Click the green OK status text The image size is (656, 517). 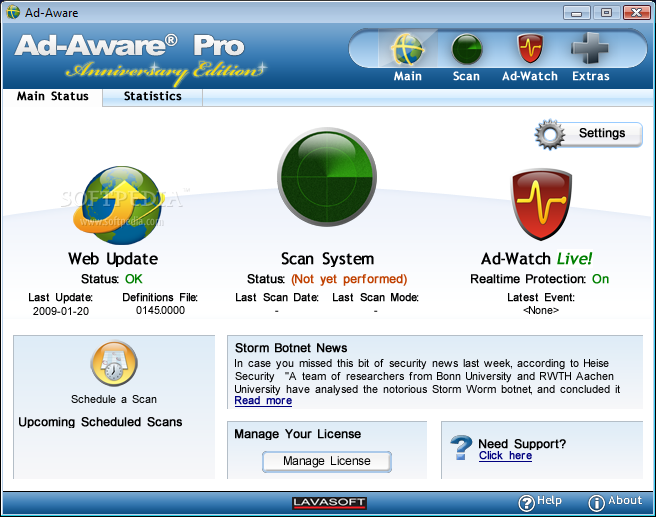[x=133, y=279]
